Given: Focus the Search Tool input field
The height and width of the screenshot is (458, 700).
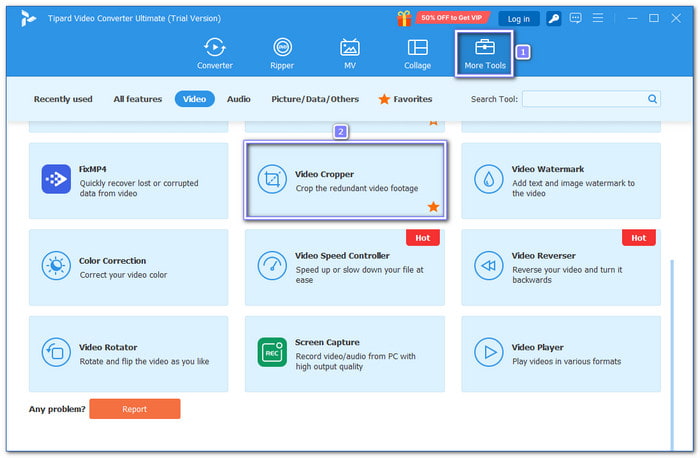Looking at the screenshot, I should point(591,99).
